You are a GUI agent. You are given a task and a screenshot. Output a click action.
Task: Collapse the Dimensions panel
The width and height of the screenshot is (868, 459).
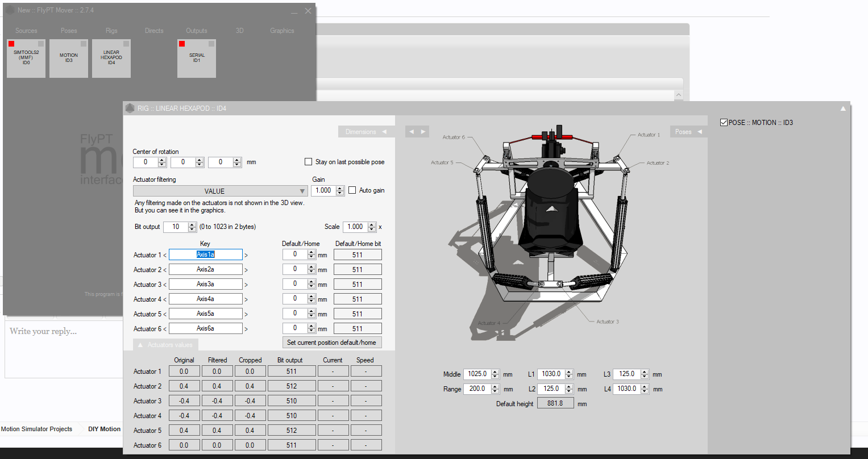pyautogui.click(x=366, y=132)
